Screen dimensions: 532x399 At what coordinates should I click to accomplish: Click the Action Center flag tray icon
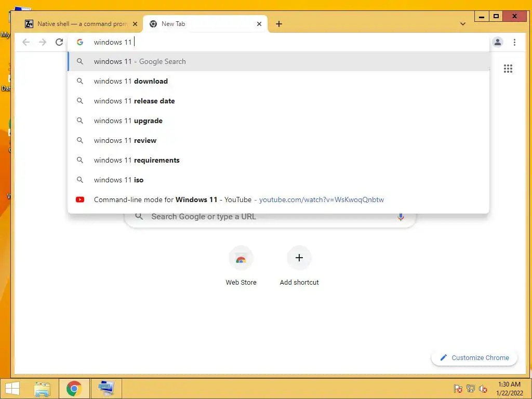[x=458, y=389]
